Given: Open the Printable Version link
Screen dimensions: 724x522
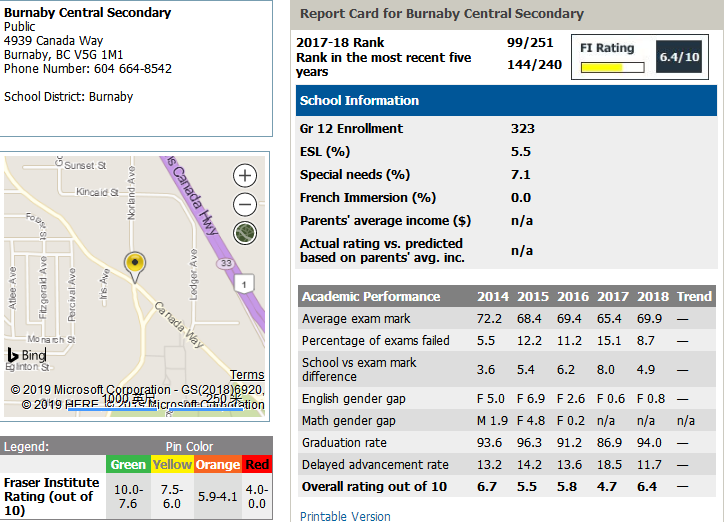Looking at the screenshot, I should pos(345,516).
